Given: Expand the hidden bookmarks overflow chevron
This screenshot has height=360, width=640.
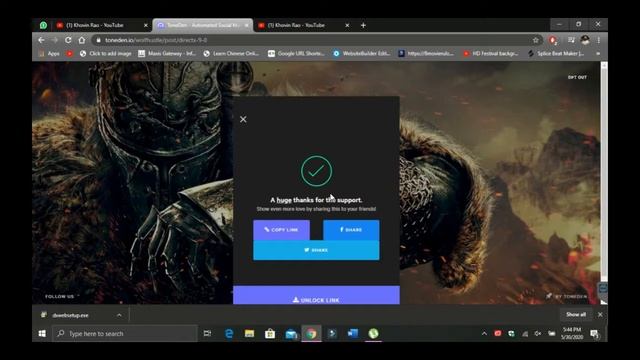Looking at the screenshot, I should point(598,53).
